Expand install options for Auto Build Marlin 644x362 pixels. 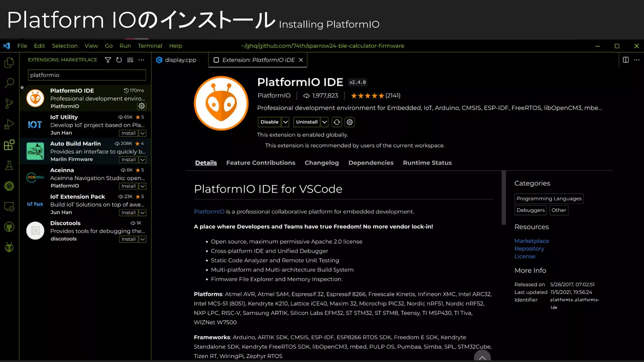click(x=142, y=160)
